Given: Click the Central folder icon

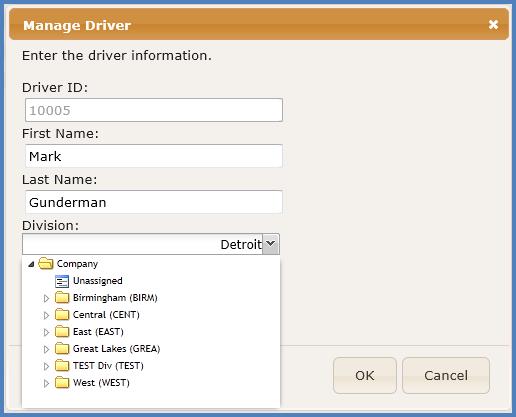Looking at the screenshot, I should [x=62, y=314].
